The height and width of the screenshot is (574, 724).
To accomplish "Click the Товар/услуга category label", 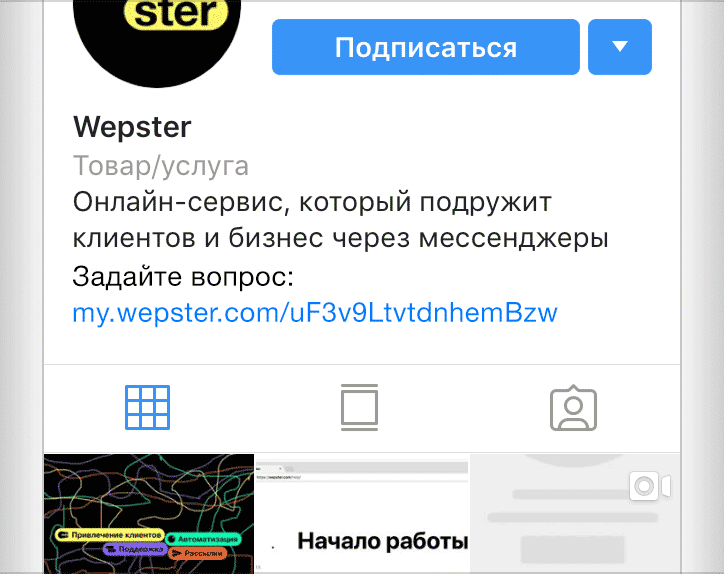I will coord(161,166).
